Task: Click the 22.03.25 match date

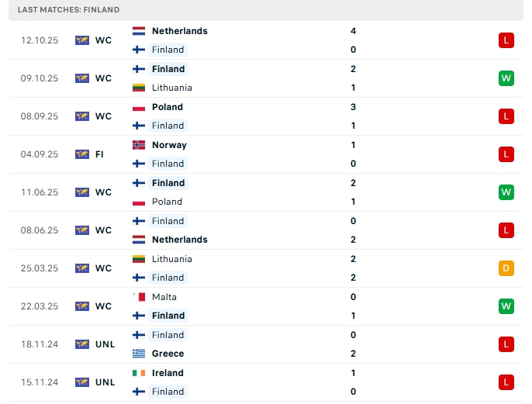Action: [40, 306]
